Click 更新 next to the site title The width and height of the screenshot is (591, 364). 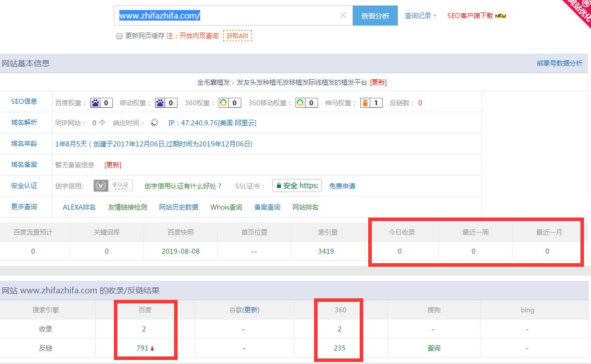tap(378, 82)
